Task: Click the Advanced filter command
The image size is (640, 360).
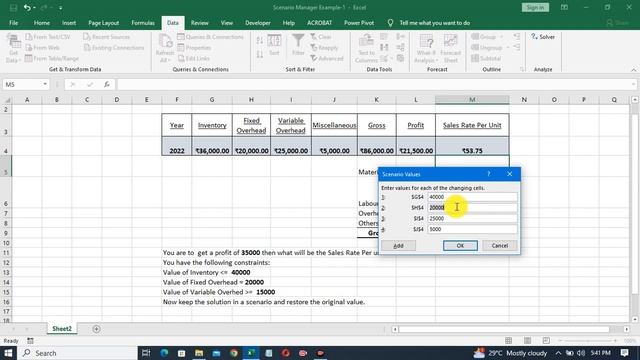Action: (x=327, y=58)
